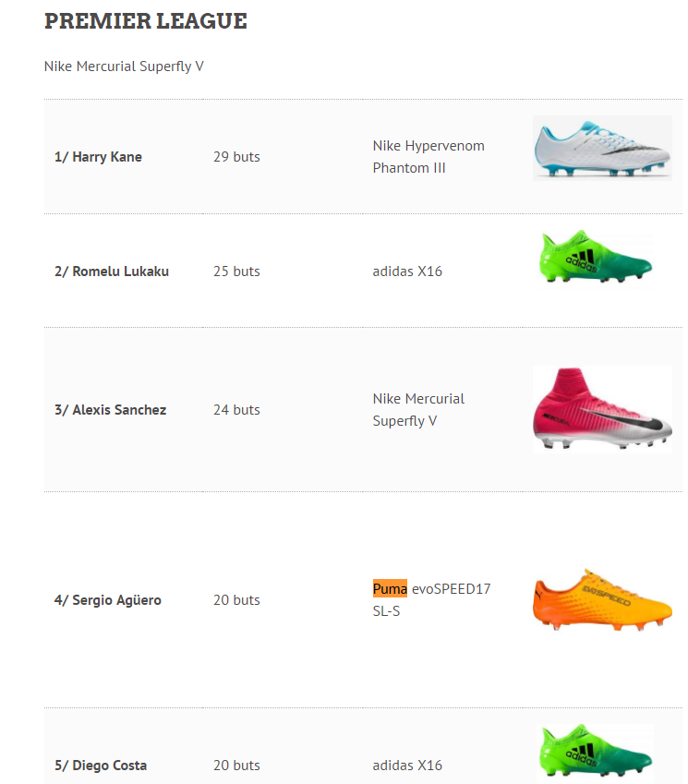Select the Harry Kane player name
The width and height of the screenshot is (688, 784).
click(98, 157)
